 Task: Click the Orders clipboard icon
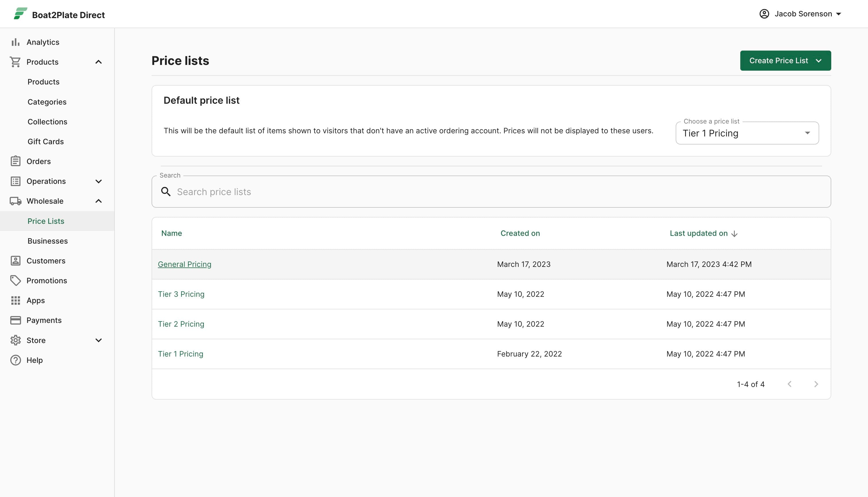[x=15, y=161]
